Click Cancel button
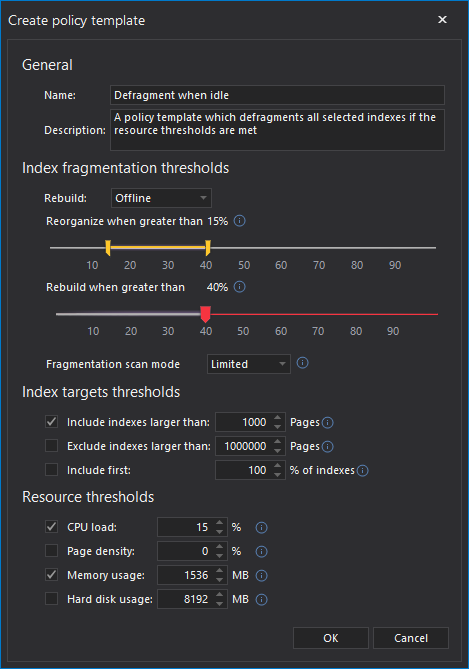Viewport: 469px width, 669px height. click(x=411, y=638)
